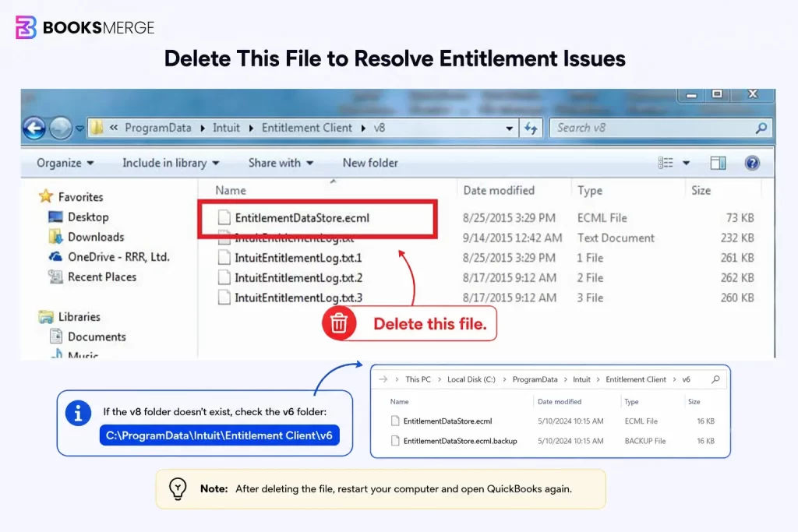Image resolution: width=798 pixels, height=532 pixels.
Task: Click the 9/14/2015 12:42 AM date cell
Action: (512, 238)
